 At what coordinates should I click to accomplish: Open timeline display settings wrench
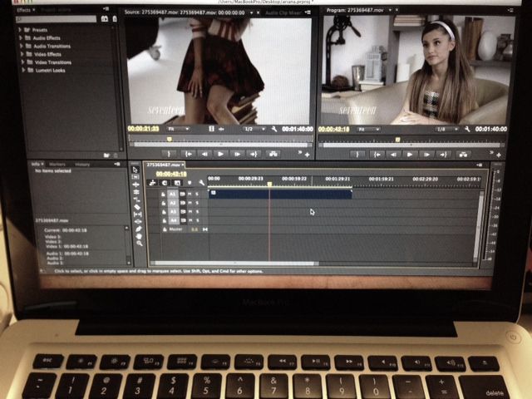coord(201,183)
